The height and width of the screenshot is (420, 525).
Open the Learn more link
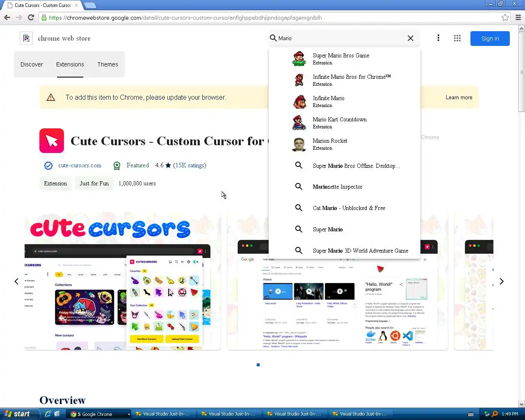[x=459, y=97]
